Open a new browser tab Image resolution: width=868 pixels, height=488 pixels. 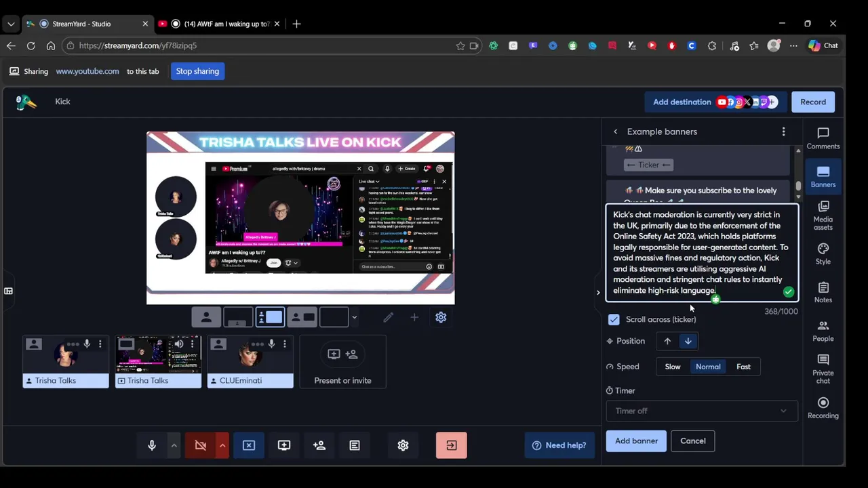296,24
